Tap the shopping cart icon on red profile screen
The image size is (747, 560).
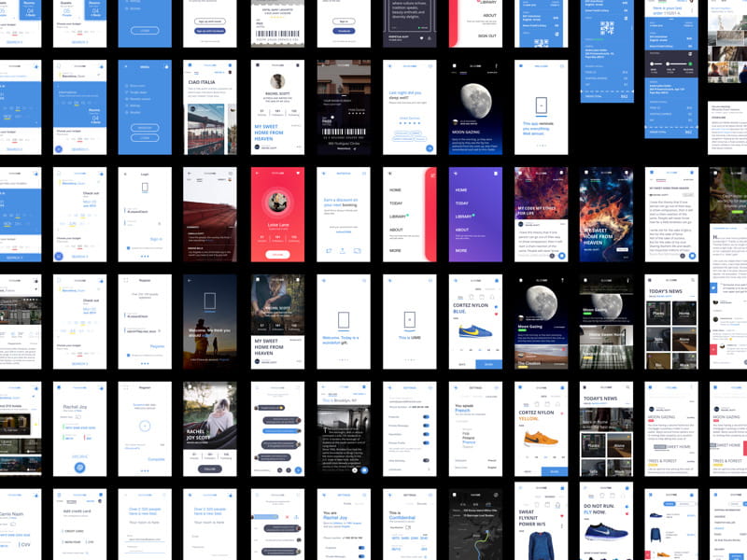coord(298,174)
